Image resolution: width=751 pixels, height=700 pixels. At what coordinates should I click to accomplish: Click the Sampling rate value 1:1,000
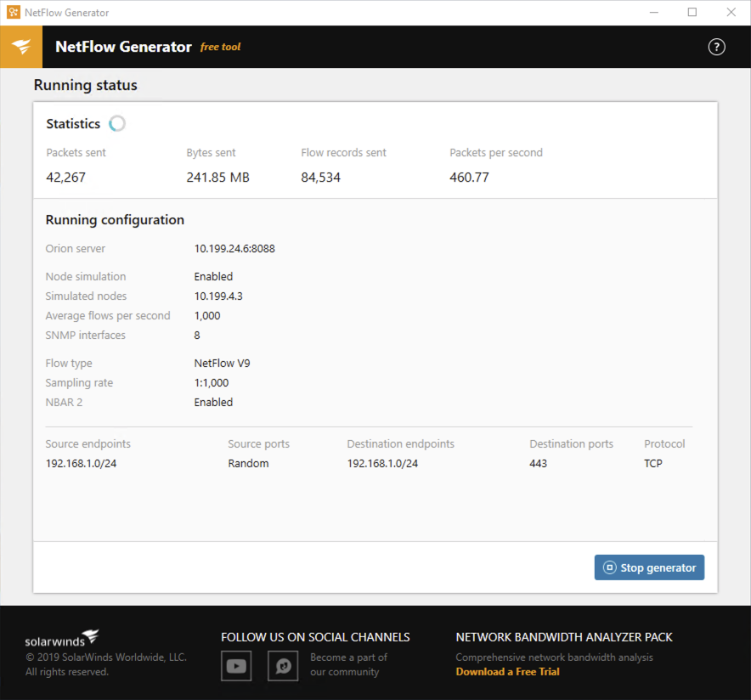[x=212, y=382]
